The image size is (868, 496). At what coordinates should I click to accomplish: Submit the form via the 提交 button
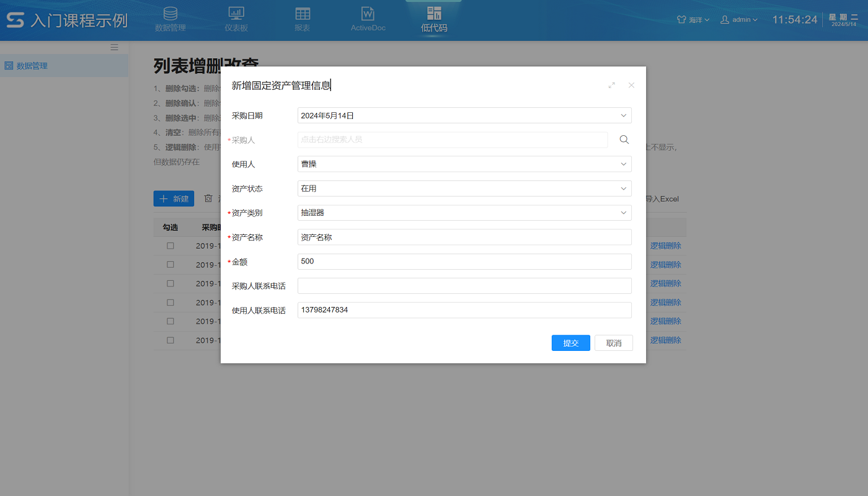click(x=570, y=342)
